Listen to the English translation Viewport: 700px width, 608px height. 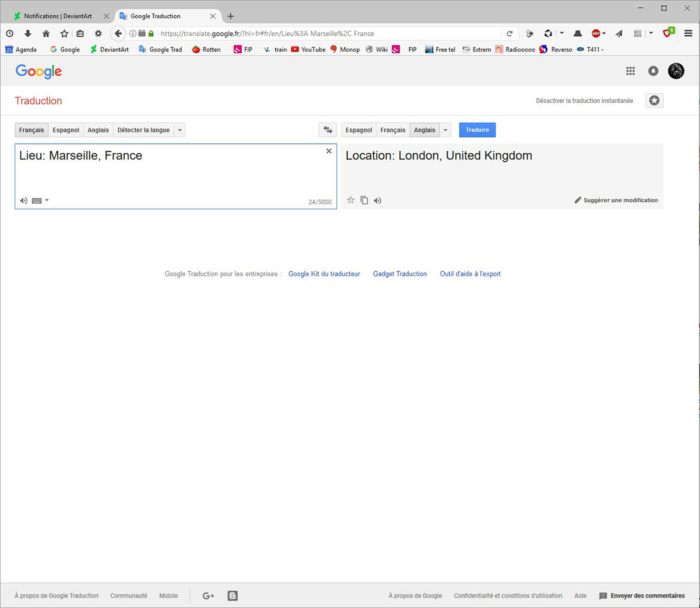click(x=378, y=201)
